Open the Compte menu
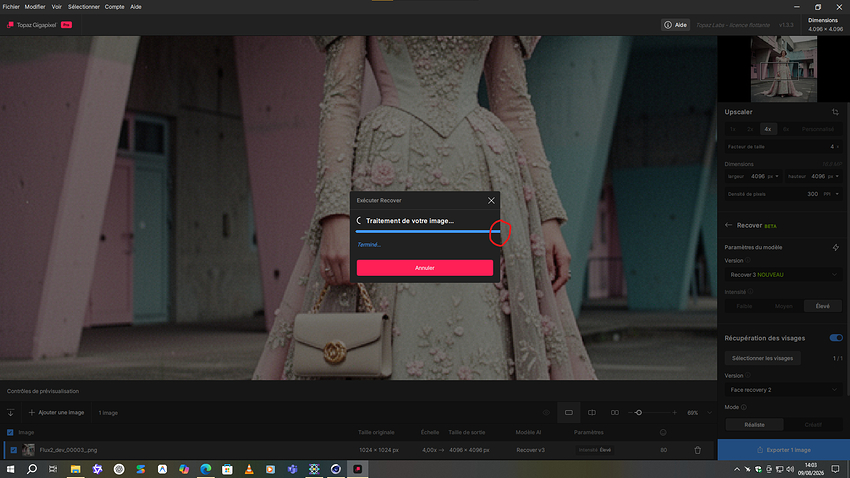 pyautogui.click(x=114, y=7)
